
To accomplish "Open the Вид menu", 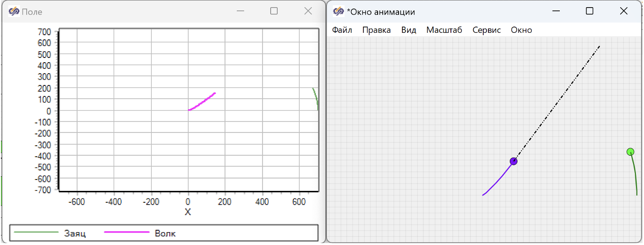I will tap(409, 30).
